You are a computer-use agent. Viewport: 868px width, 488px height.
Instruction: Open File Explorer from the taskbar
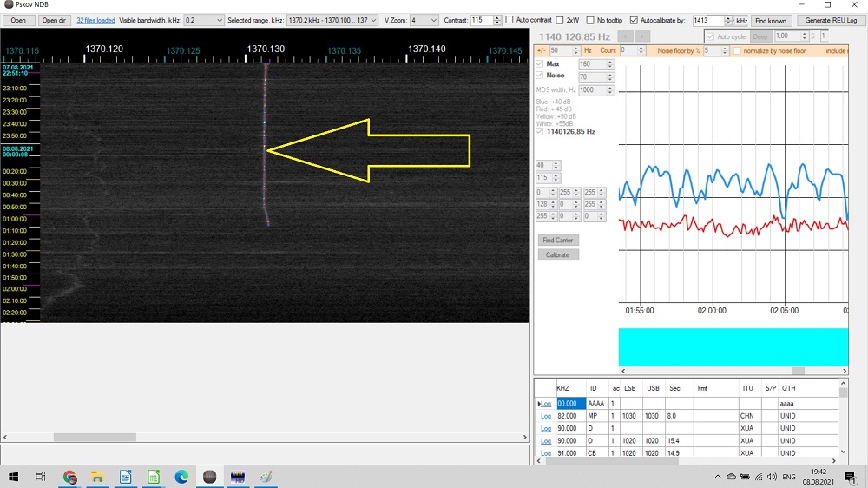tap(98, 477)
